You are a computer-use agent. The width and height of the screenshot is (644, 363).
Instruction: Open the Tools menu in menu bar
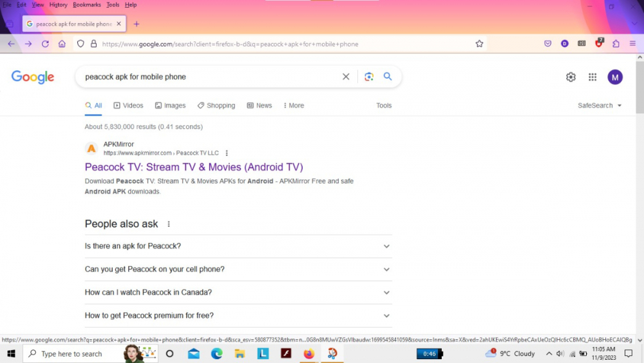point(113,5)
